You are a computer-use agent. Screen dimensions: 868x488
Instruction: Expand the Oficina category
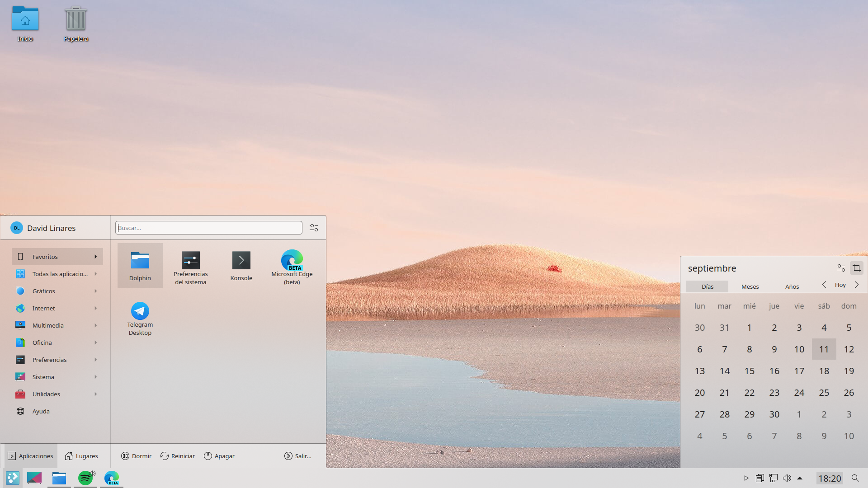point(57,343)
